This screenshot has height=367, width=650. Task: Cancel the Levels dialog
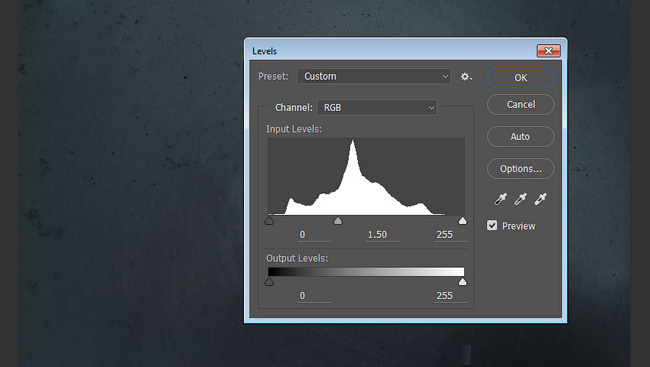520,105
